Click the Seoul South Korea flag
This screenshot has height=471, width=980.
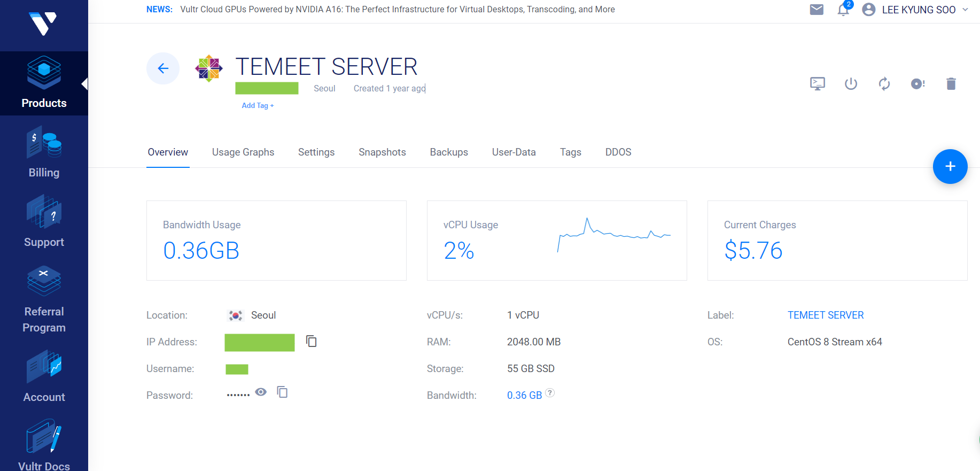[236, 315]
